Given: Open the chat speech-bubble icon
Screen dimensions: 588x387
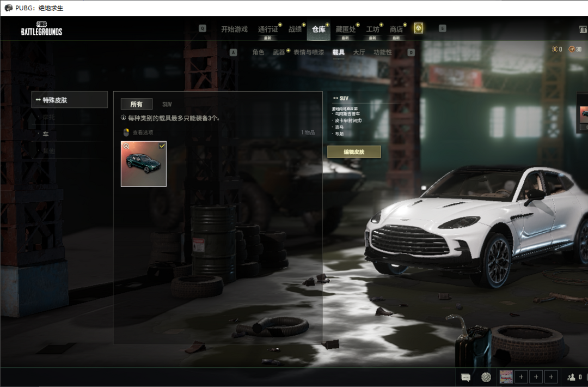Looking at the screenshot, I should 465,377.
